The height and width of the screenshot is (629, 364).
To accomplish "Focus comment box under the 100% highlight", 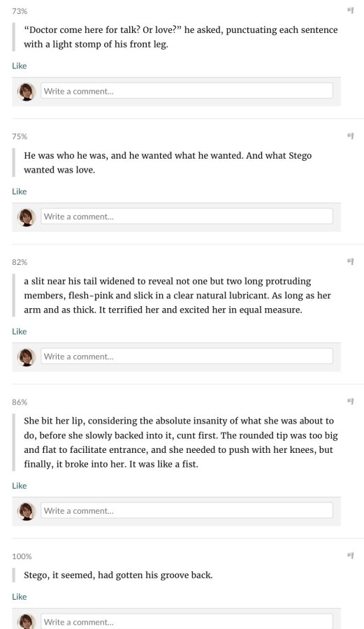I will click(187, 621).
